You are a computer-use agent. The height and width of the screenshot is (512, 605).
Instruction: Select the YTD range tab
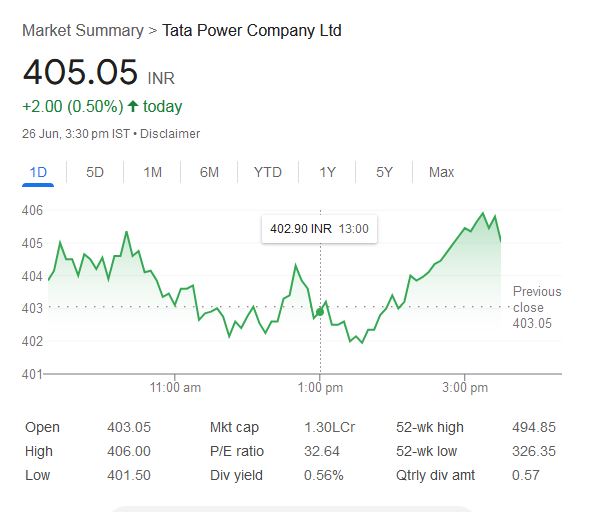point(267,172)
